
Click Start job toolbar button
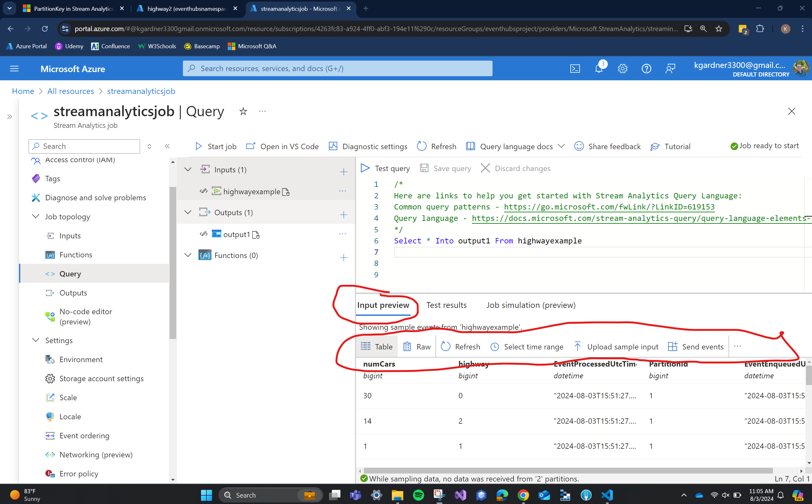215,147
